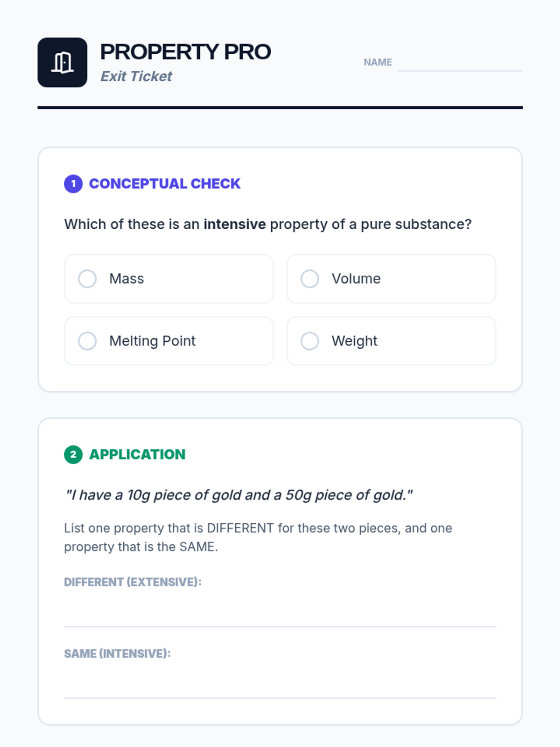Click the Same (Intensive) answer line
Screen dimensions: 560x747
coord(280,684)
